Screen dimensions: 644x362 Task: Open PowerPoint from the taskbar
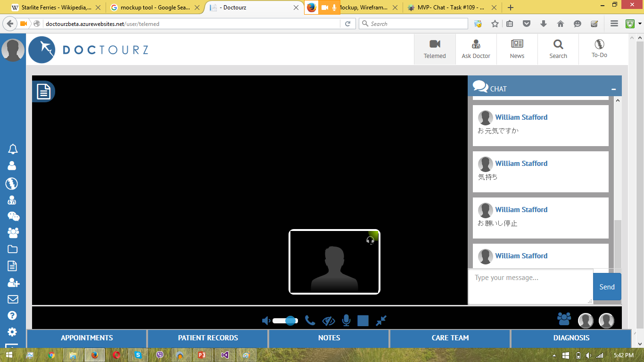pyautogui.click(x=203, y=355)
